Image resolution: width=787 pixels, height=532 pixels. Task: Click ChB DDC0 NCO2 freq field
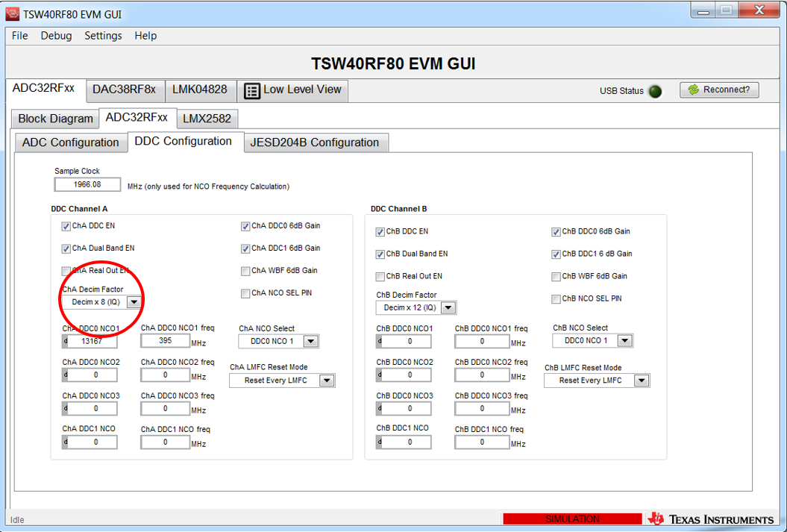click(482, 375)
